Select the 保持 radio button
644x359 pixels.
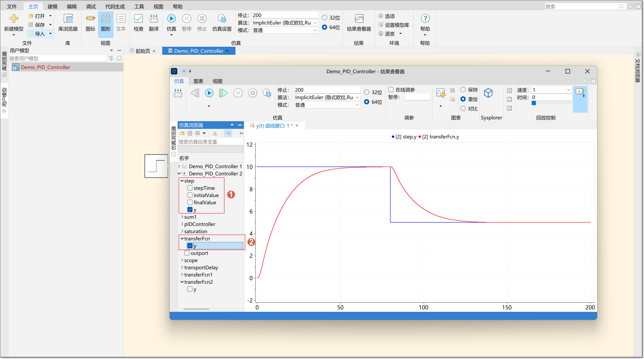(463, 89)
